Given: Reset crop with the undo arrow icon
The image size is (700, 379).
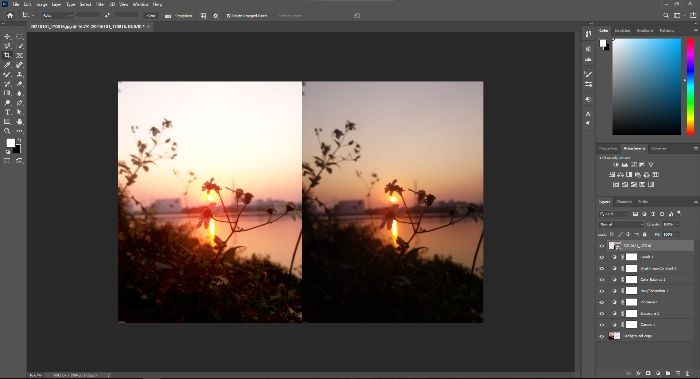Looking at the screenshot, I should tap(357, 16).
